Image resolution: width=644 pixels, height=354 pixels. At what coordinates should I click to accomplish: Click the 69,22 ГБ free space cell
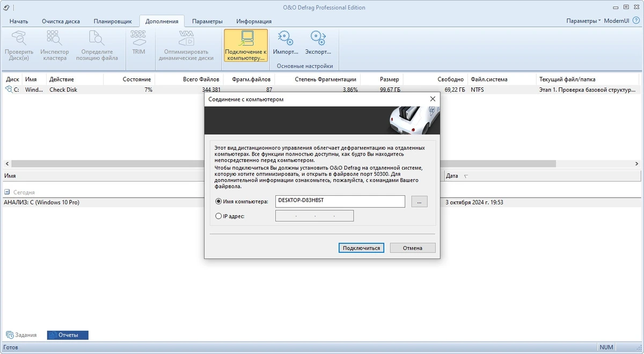click(x=455, y=90)
